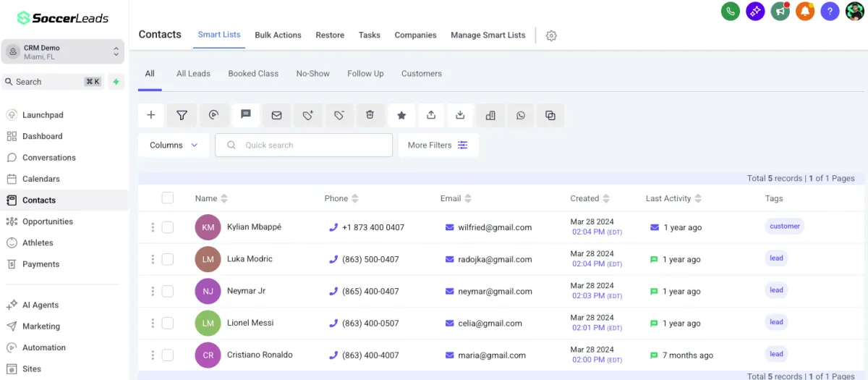Screen dimensions: 868x380
Task: Open the megaphone announcements icon
Action: [x=780, y=11]
